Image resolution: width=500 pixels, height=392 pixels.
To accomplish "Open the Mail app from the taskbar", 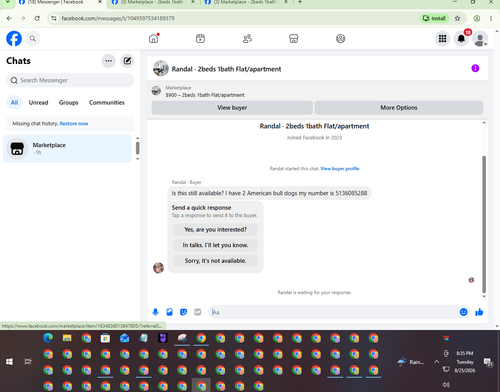I will pyautogui.click(x=125, y=338).
